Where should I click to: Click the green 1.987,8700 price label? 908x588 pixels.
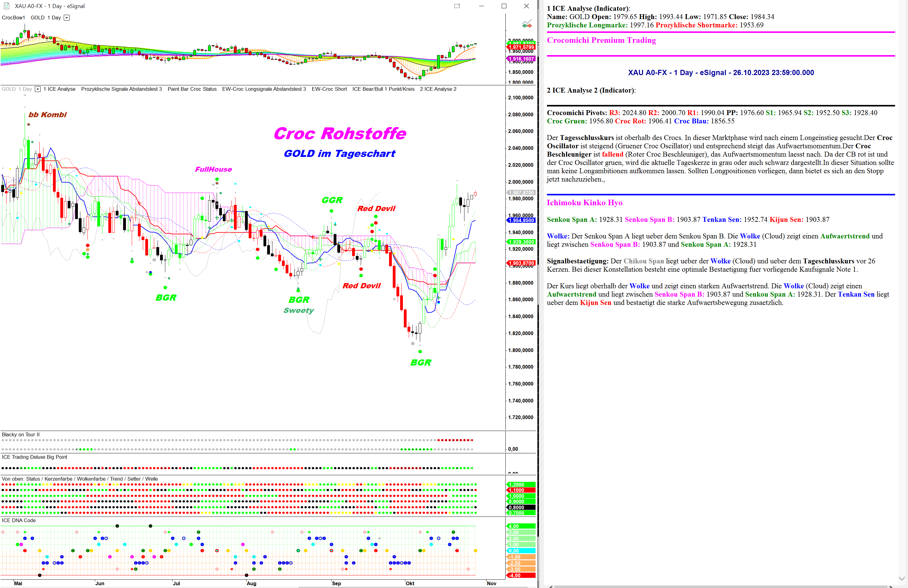coord(521,43)
